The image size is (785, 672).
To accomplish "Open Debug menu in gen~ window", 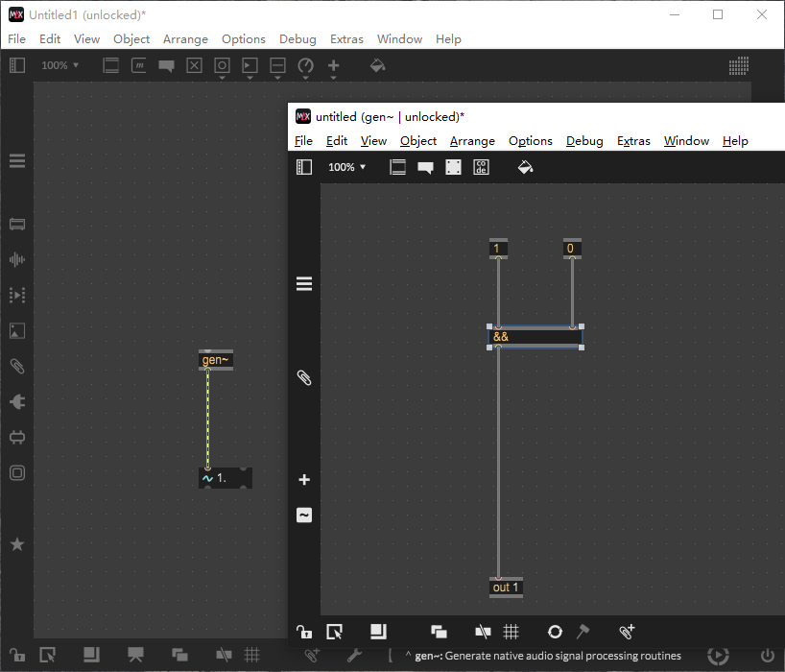I will click(584, 141).
